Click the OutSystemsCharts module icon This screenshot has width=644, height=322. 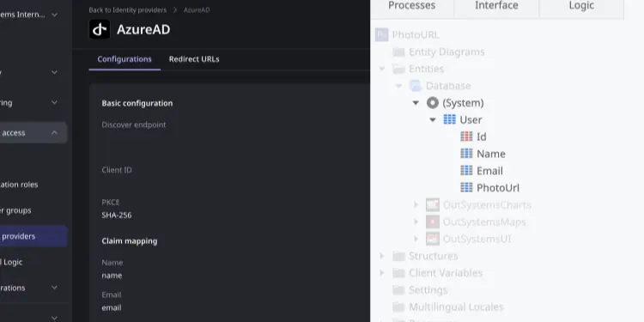pyautogui.click(x=433, y=204)
